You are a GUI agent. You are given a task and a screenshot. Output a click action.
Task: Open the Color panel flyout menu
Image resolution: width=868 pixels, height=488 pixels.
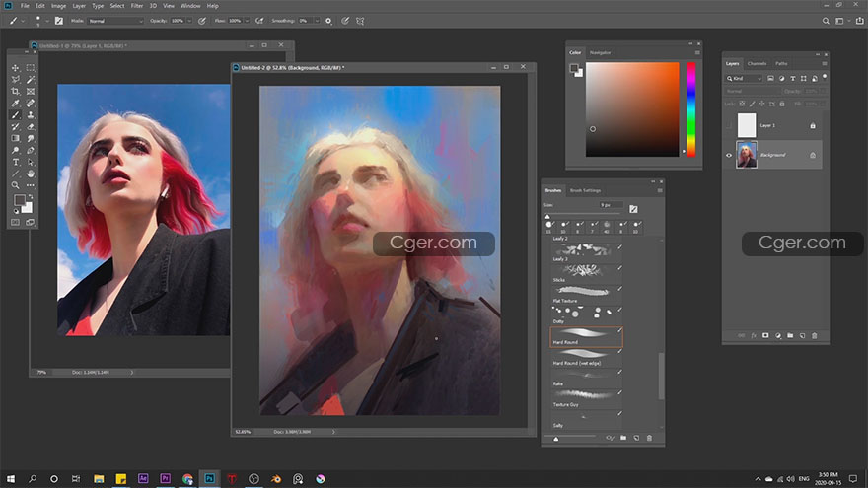(x=697, y=52)
